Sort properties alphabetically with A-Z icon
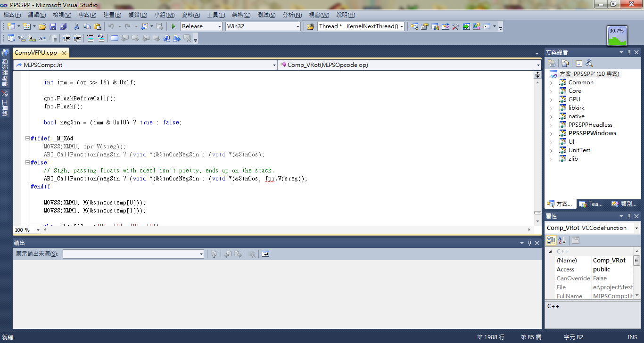644x343 pixels. point(562,240)
